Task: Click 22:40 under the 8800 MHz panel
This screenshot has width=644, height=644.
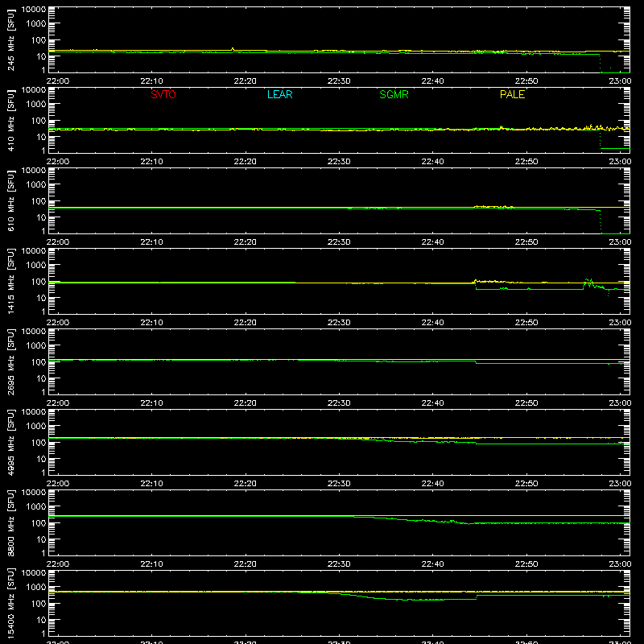Action: click(432, 564)
